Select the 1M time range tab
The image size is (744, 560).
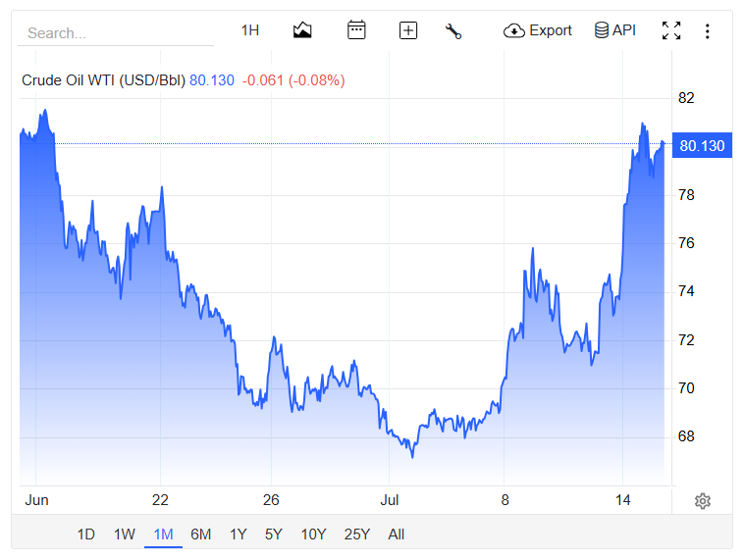(163, 535)
